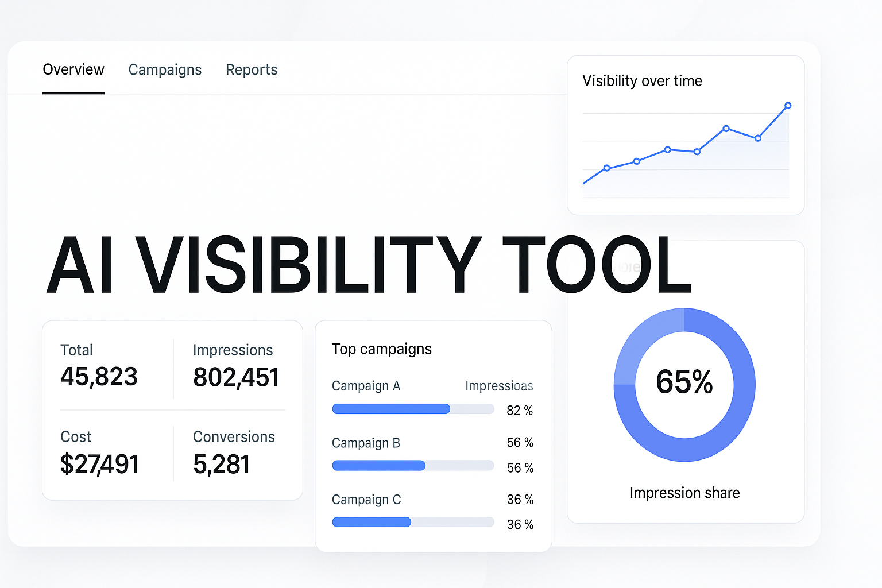Click the Cost label in the stats card
Image resolution: width=882 pixels, height=588 pixels.
(x=76, y=437)
